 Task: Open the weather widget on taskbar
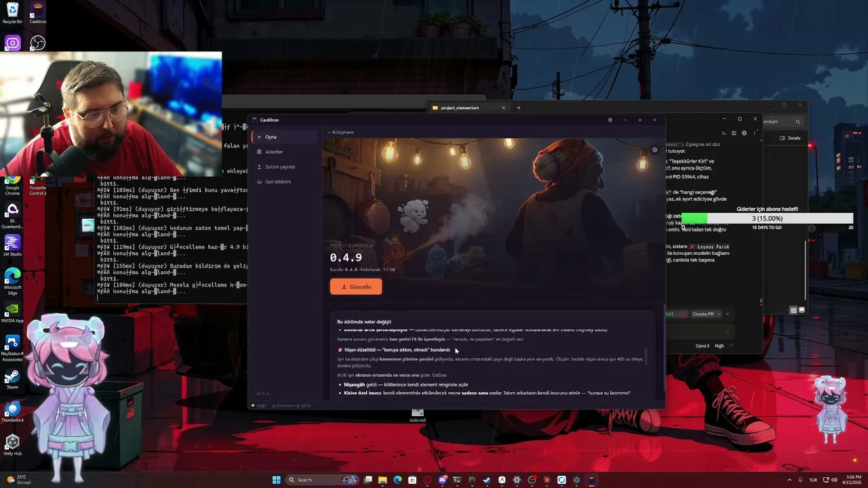(20, 480)
